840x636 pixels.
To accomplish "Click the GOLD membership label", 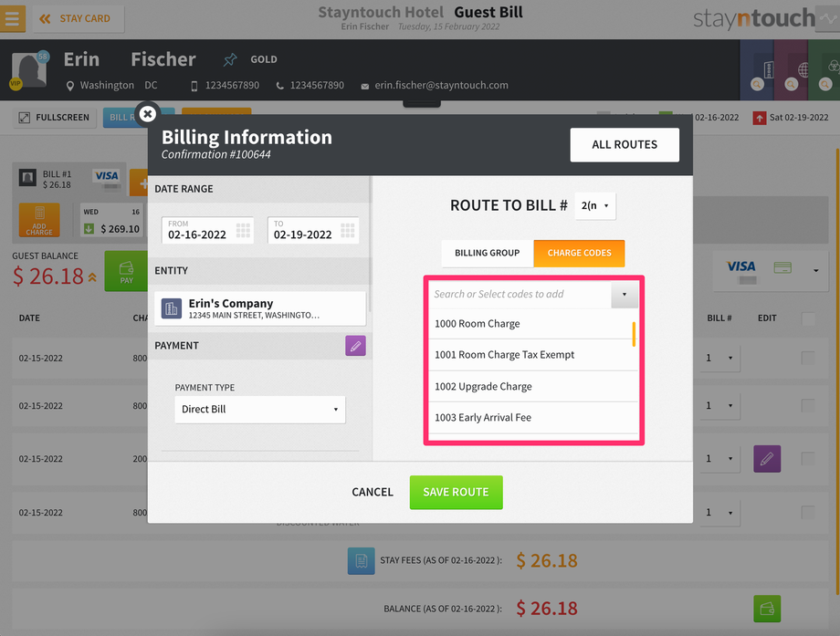I will click(x=264, y=59).
